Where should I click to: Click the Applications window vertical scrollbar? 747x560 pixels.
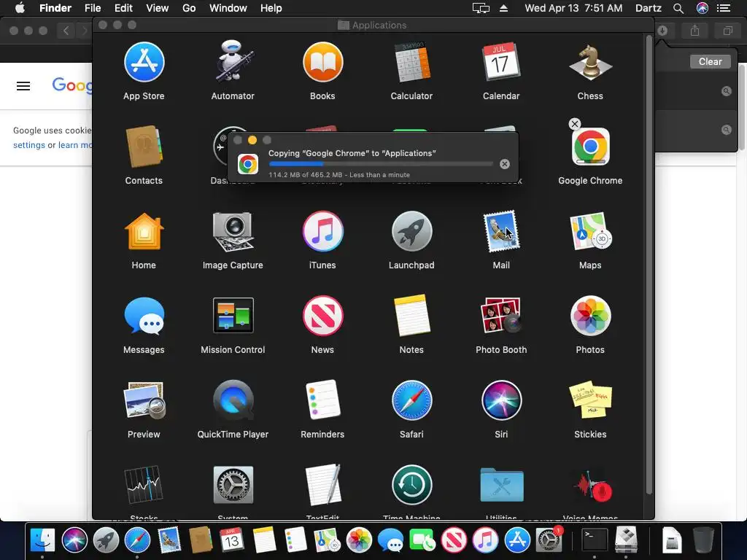649,264
